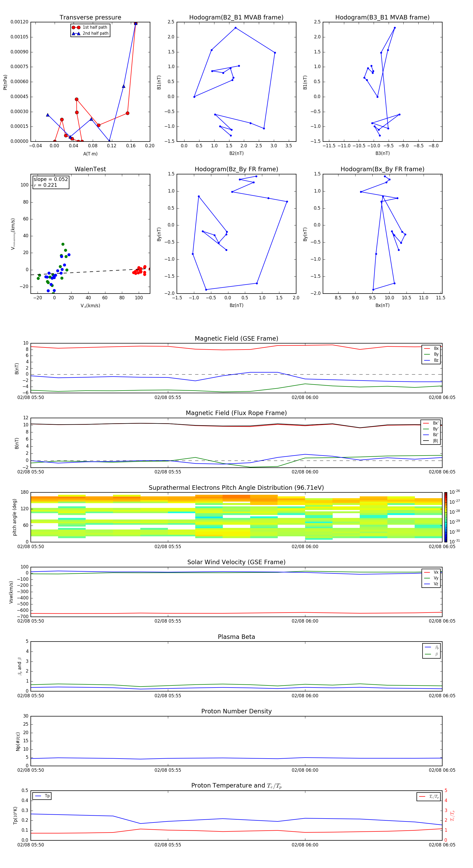Click Bx legend entry in GSE magnetic field plot
Viewport: 473px width, 868px height.
pyautogui.click(x=431, y=349)
